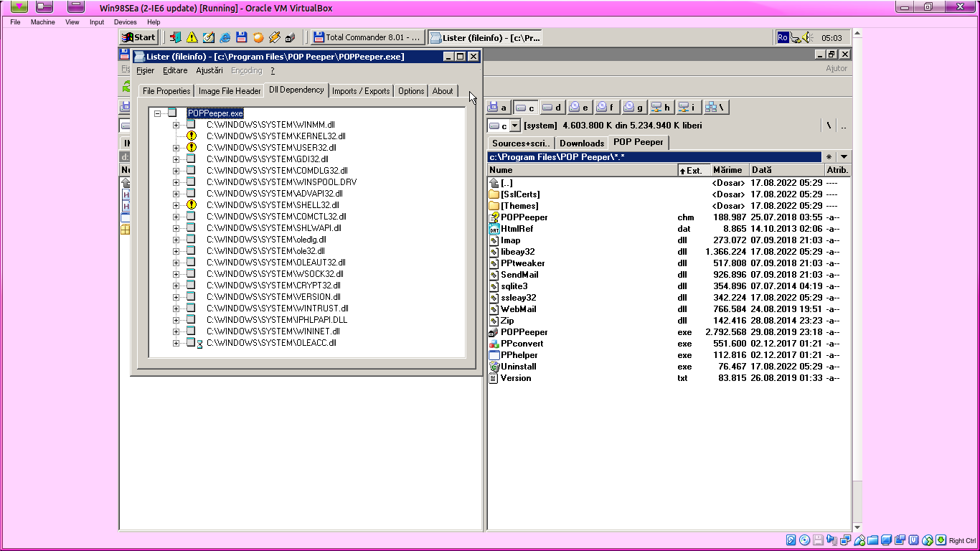Click the SslCerts folder icon

point(494,194)
